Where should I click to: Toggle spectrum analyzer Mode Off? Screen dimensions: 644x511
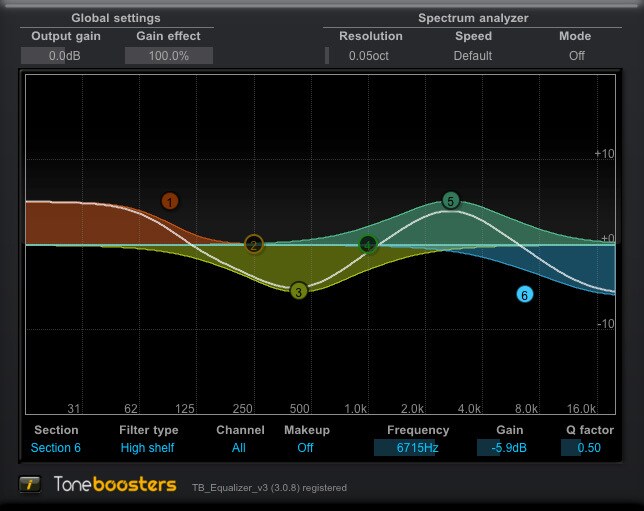(577, 55)
